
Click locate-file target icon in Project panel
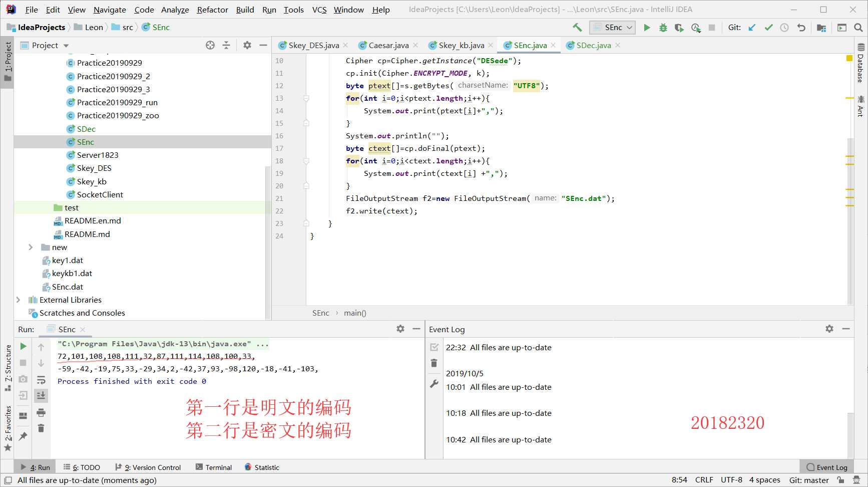point(210,45)
